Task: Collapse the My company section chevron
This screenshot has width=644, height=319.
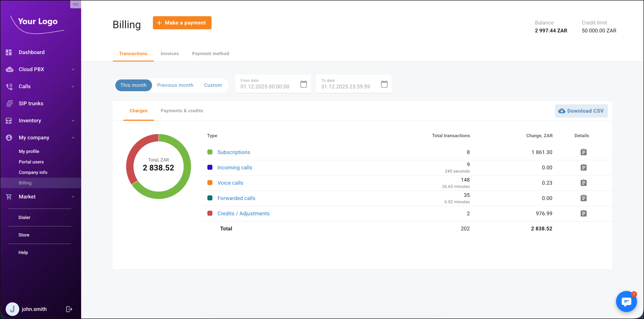Action: (x=73, y=138)
